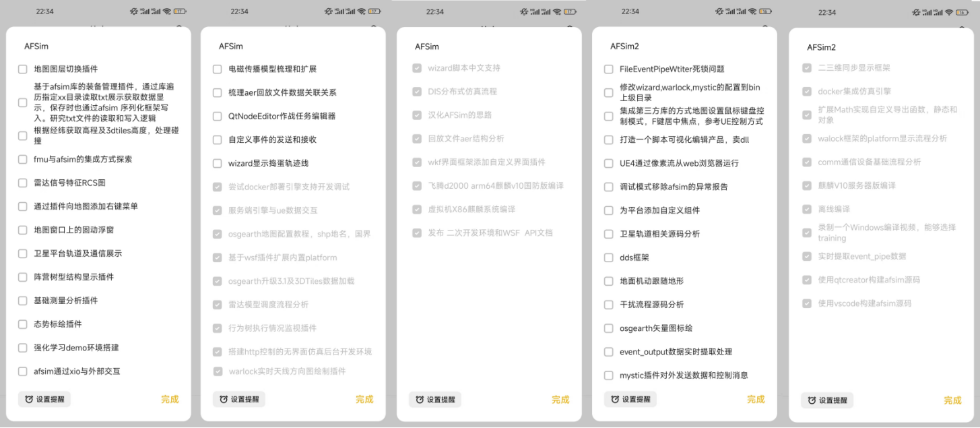Viewport: 980px width, 428px height.
Task: Check the 强化学习demo环境搭建 checkbox
Action: 22,348
